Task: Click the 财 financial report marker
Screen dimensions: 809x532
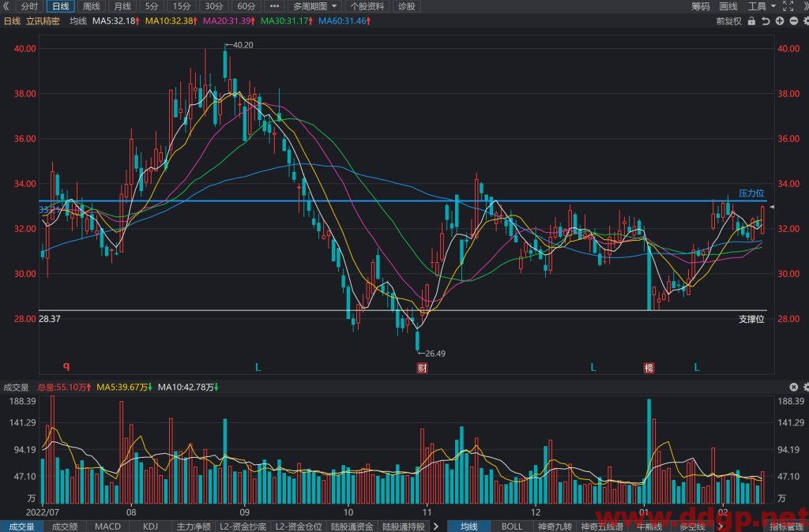Action: [x=423, y=368]
